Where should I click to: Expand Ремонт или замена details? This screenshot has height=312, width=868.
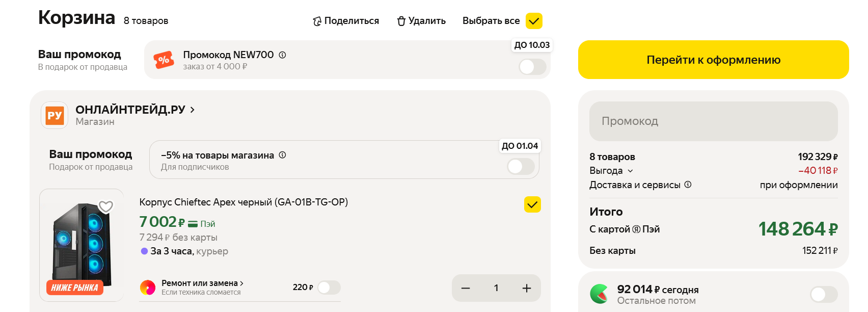click(x=241, y=283)
